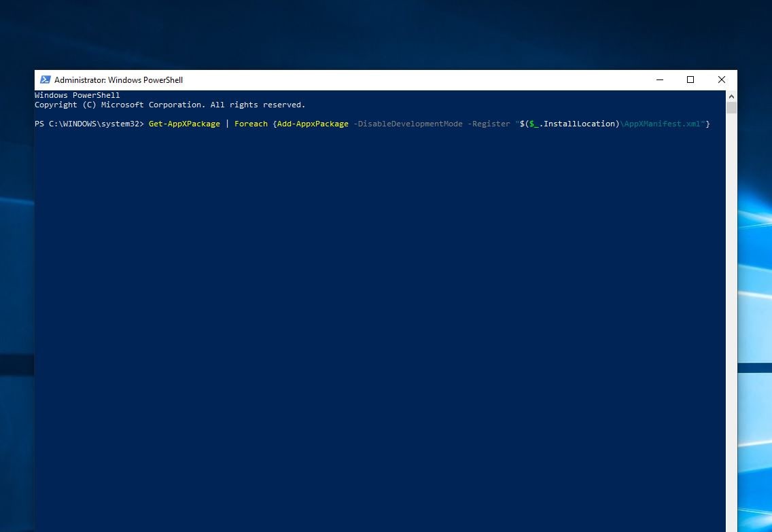Click the -DisableDevelopmentMode parameter
The width and height of the screenshot is (772, 532).
point(408,124)
